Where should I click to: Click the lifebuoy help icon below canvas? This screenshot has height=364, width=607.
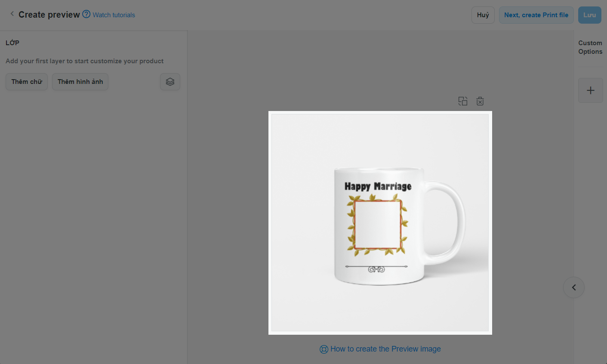tap(324, 349)
